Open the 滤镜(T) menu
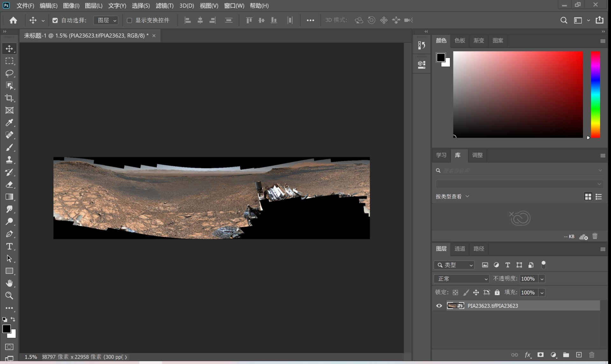 [x=164, y=6]
